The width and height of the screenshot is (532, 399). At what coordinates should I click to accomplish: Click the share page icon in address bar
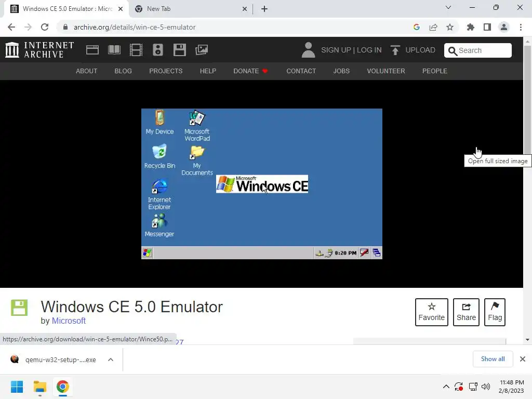click(x=433, y=27)
